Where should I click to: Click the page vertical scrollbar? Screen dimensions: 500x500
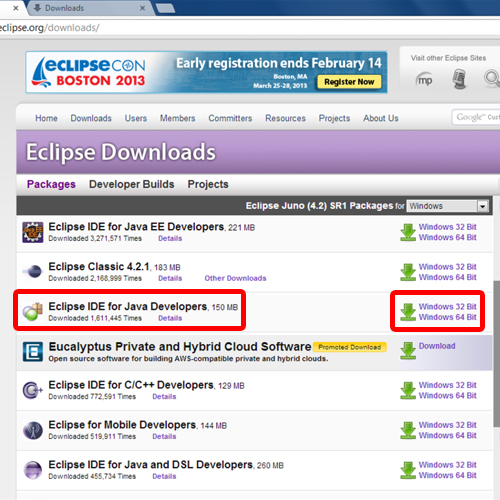[x=497, y=353]
